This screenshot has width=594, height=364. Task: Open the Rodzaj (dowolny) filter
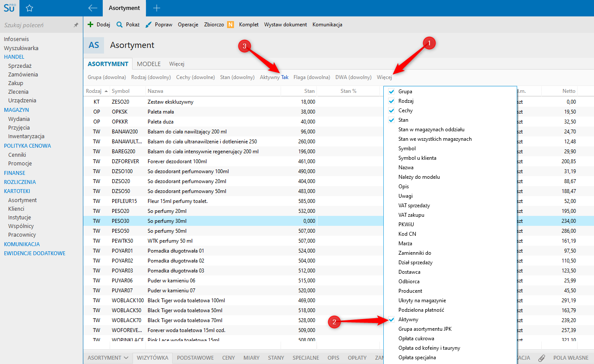[x=151, y=77]
